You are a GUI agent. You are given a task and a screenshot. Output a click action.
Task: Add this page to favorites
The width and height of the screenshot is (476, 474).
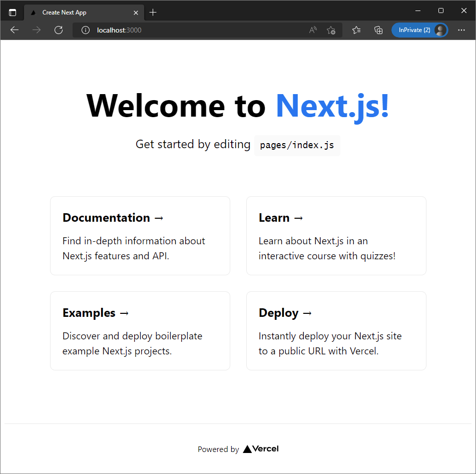(331, 30)
